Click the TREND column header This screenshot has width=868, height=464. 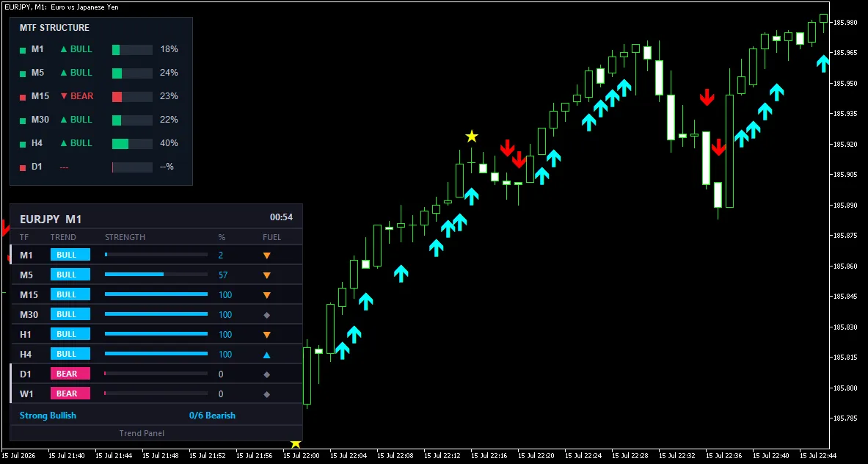pyautogui.click(x=63, y=237)
